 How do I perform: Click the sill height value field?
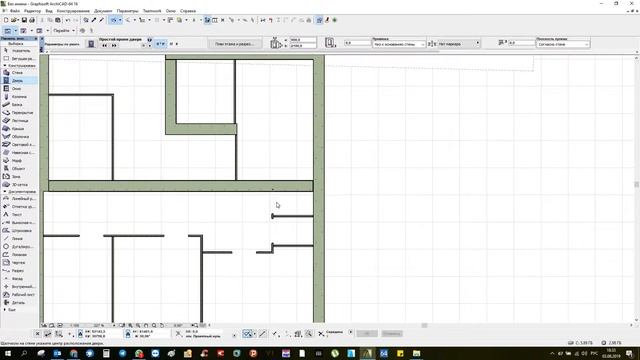coord(358,43)
